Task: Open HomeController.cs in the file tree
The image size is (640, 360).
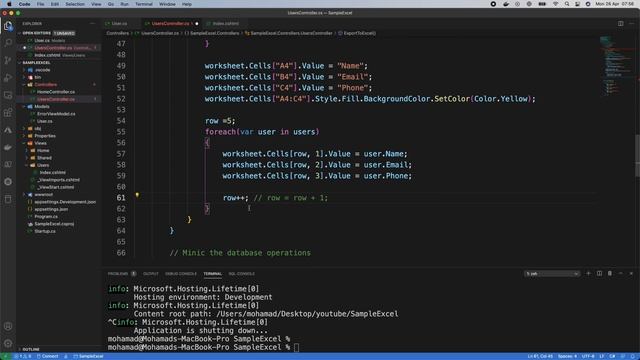Action: point(56,92)
